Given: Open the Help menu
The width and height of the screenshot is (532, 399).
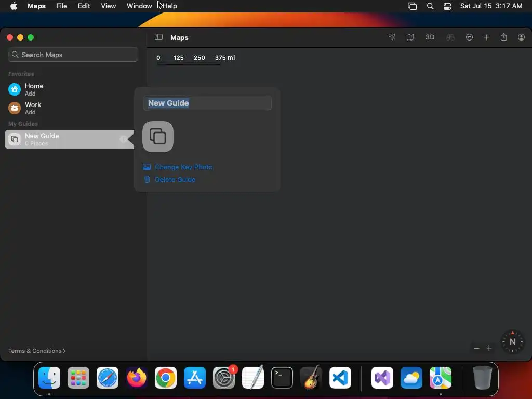Looking at the screenshot, I should (x=170, y=6).
